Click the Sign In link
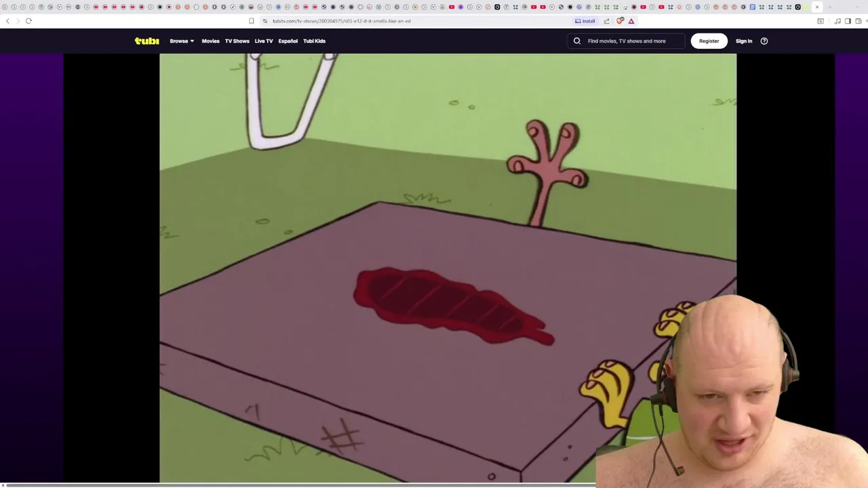Screen dimensions: 868x488 [x=744, y=41]
